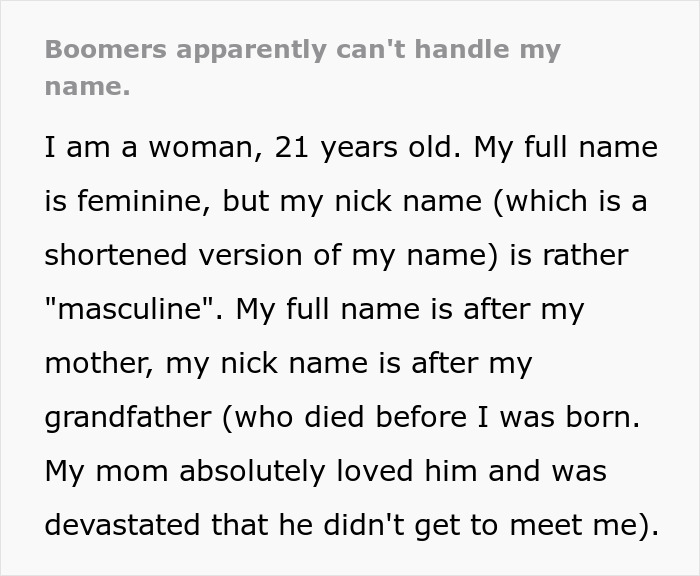Screen dimensions: 700x576
Task: Click the word "devastated" in the last line
Action: 122,525
